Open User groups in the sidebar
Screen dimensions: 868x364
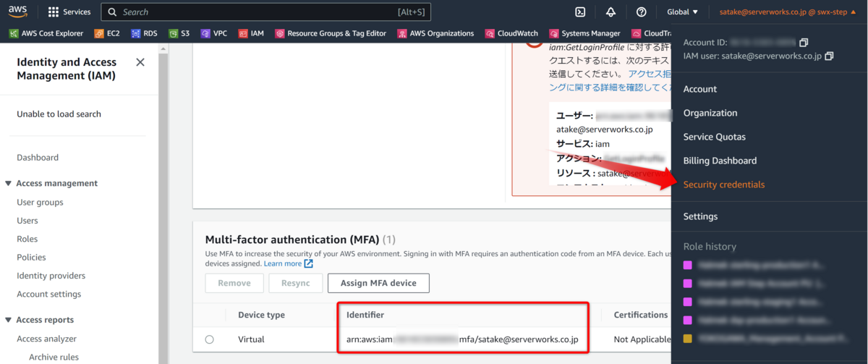[40, 202]
